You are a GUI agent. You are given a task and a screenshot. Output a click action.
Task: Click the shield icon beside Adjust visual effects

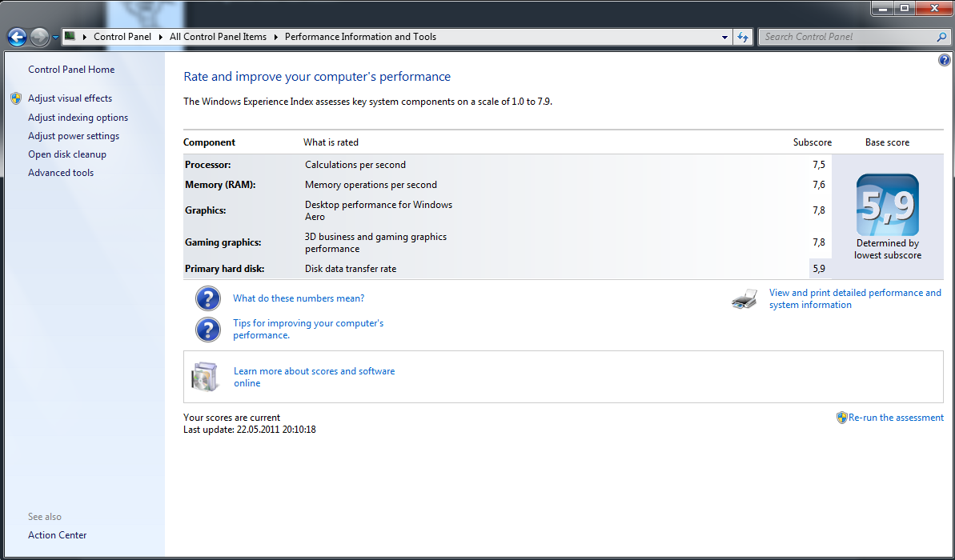(17, 98)
